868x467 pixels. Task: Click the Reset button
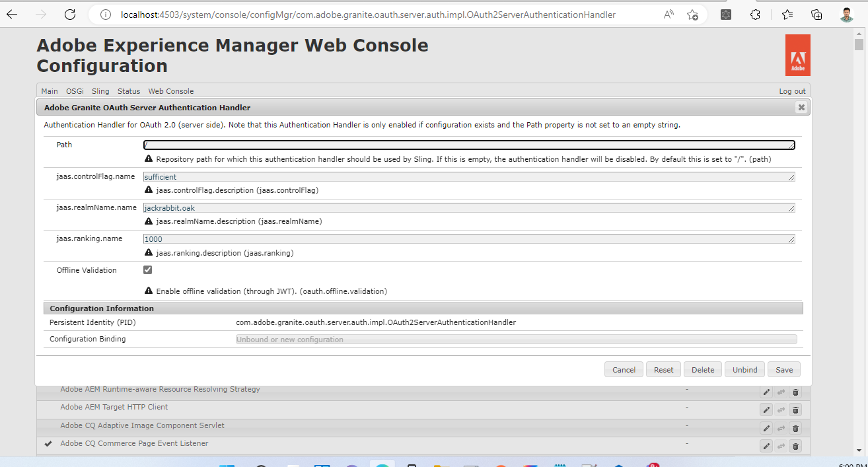pos(663,369)
